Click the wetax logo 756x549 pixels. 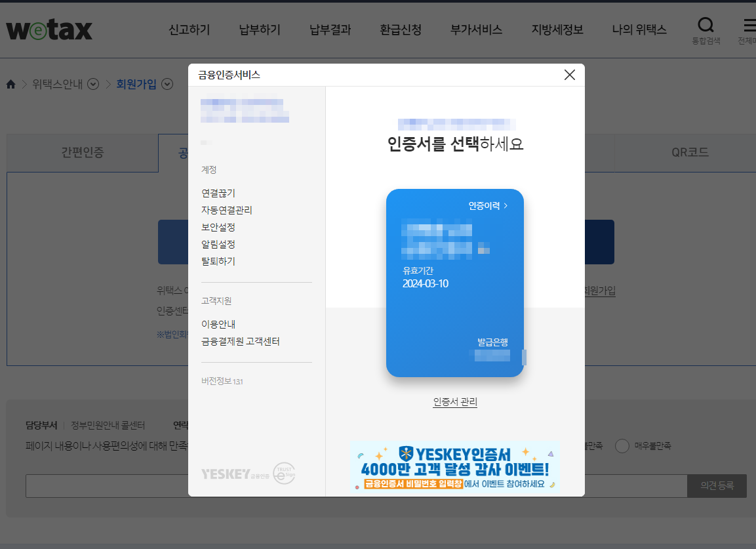coord(48,29)
